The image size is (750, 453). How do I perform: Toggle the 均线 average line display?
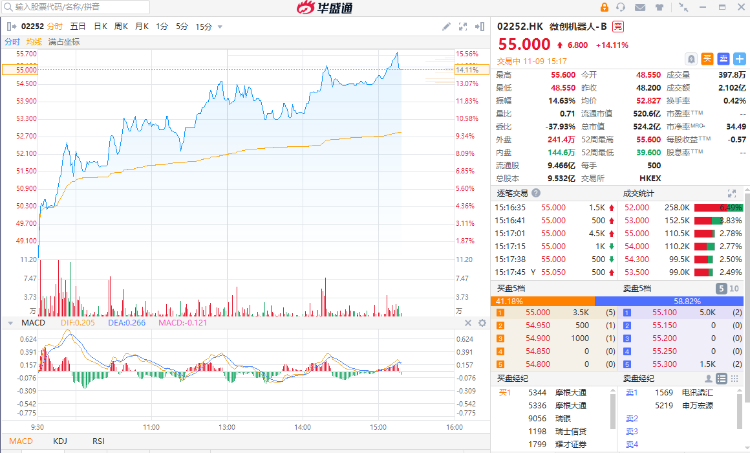[34, 42]
